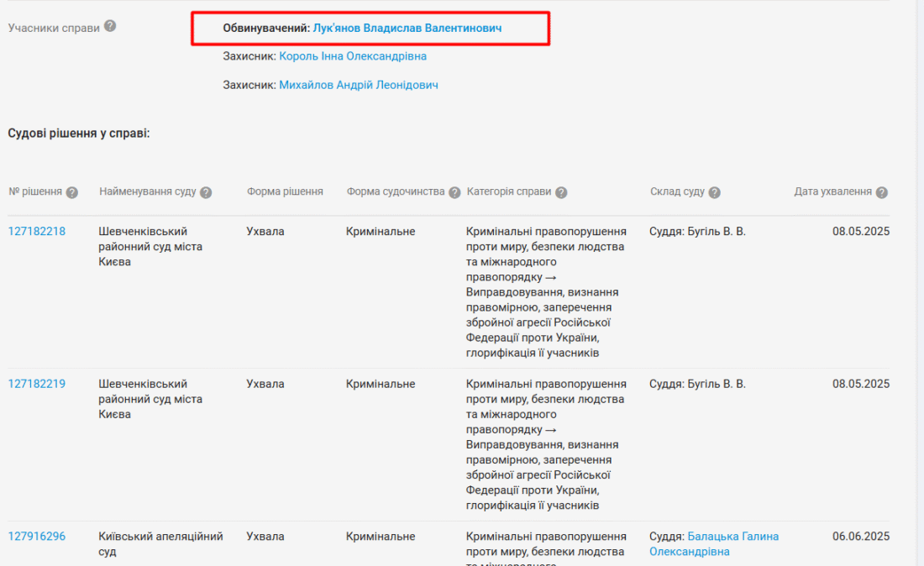924x566 pixels.
Task: Click the Форма рішення column header
Action: click(285, 191)
